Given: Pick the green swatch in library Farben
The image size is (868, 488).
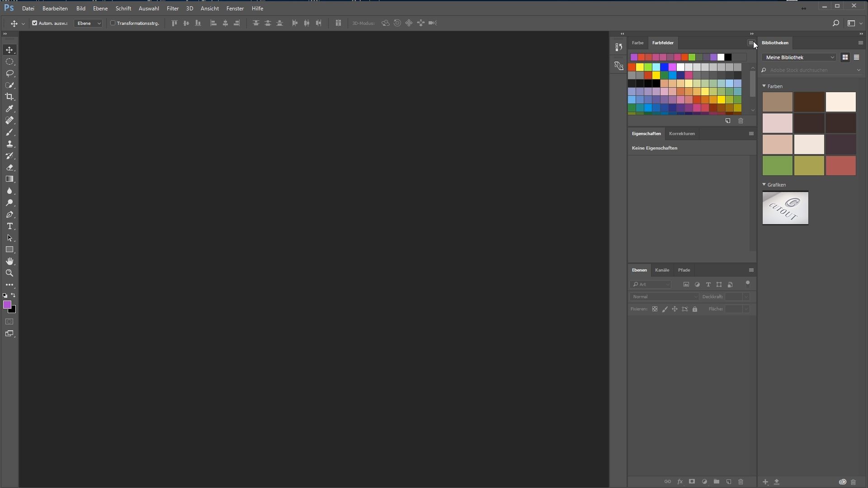Looking at the screenshot, I should (x=778, y=166).
